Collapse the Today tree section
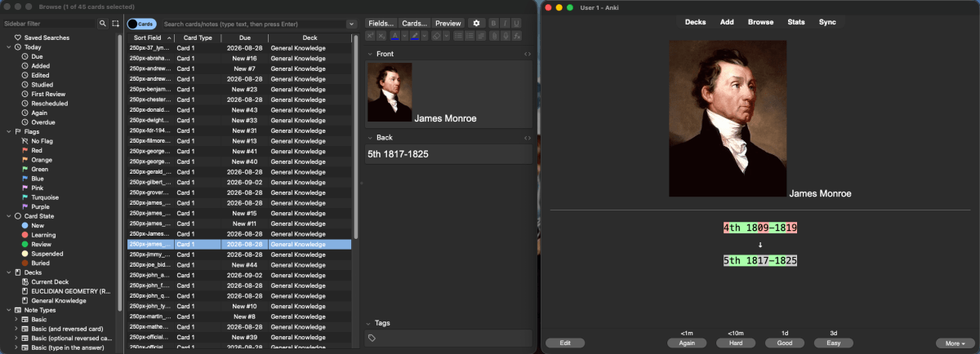Image resolution: width=980 pixels, height=354 pixels. [8, 47]
